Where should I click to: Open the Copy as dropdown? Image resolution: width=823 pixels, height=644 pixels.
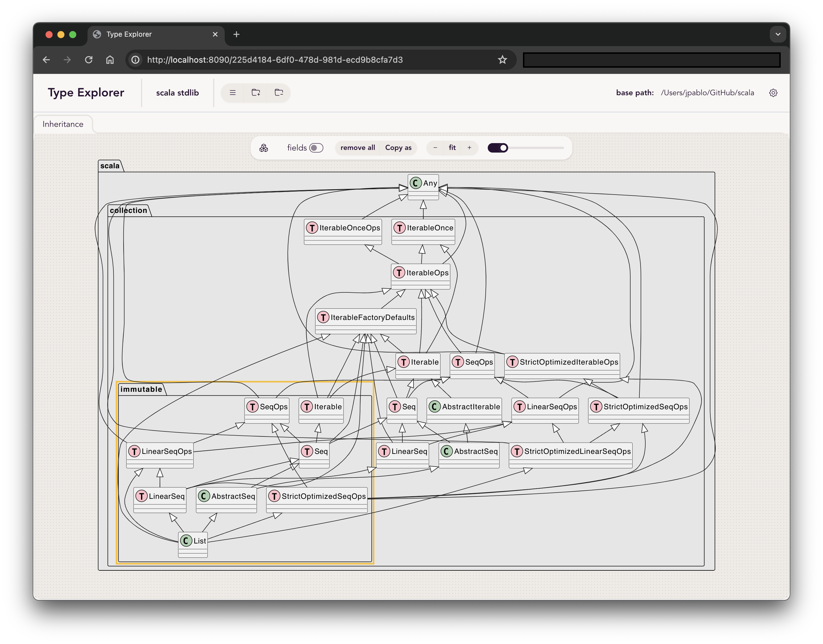(x=398, y=148)
